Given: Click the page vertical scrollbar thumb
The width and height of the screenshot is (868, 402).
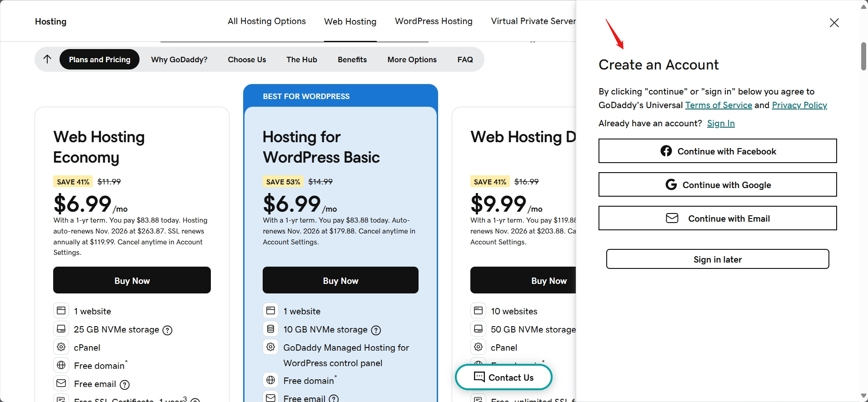Looking at the screenshot, I should click(x=863, y=56).
